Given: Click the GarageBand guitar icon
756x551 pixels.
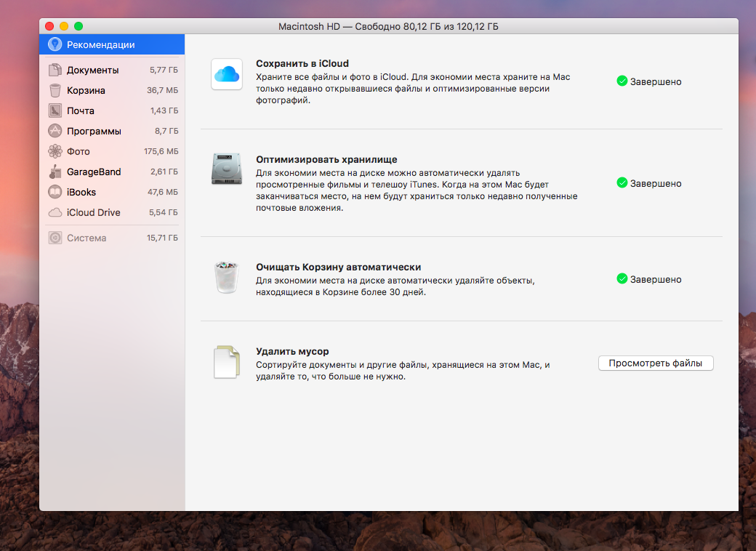Looking at the screenshot, I should pyautogui.click(x=55, y=172).
